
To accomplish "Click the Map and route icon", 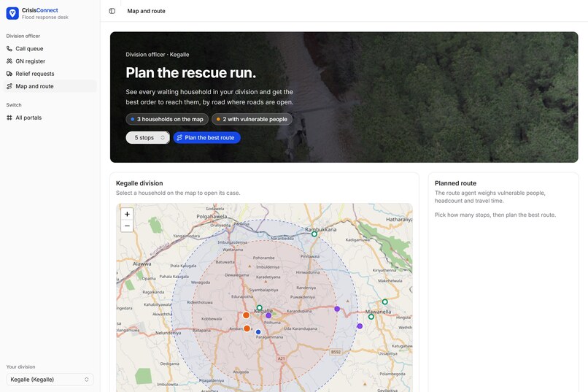I will [9, 86].
